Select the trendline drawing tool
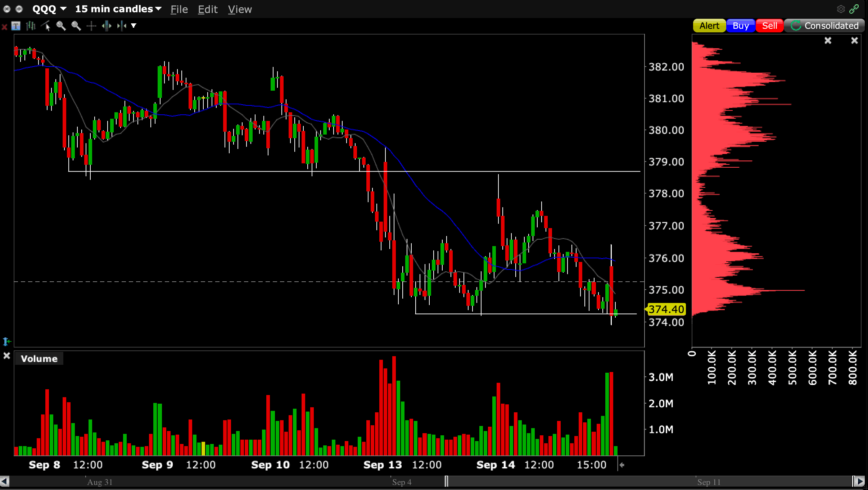 pyautogui.click(x=46, y=26)
